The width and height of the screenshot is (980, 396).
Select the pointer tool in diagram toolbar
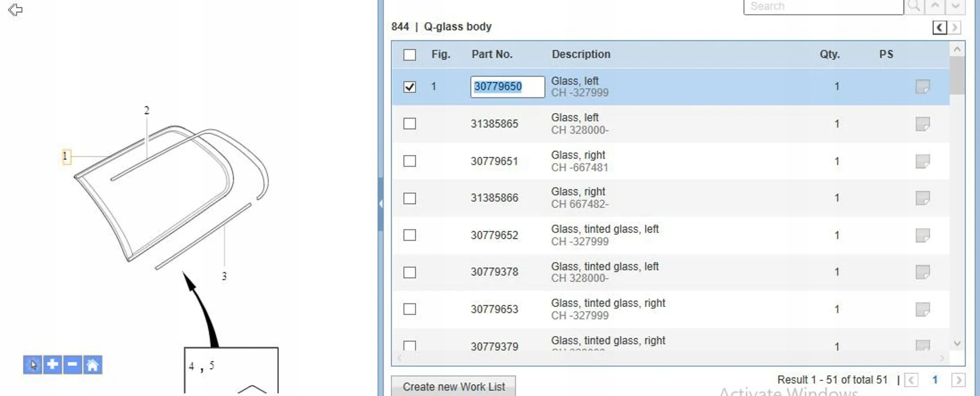[33, 365]
